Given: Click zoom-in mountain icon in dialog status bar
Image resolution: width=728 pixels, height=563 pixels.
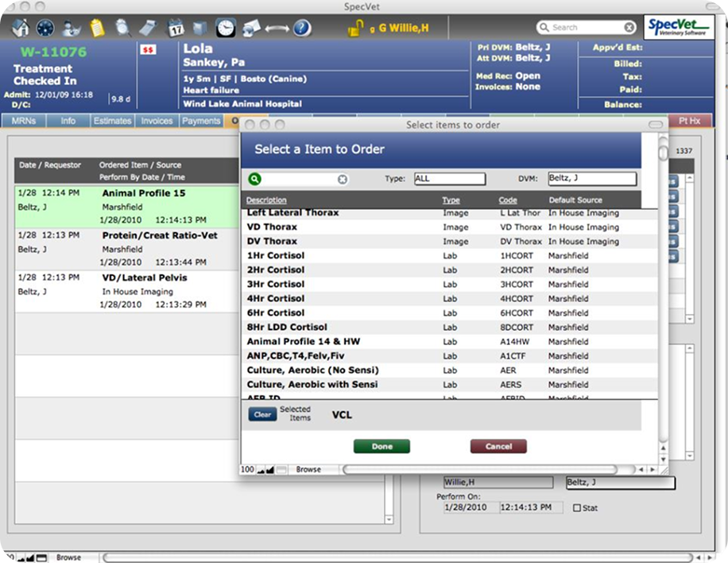Looking at the screenshot, I should click(269, 470).
